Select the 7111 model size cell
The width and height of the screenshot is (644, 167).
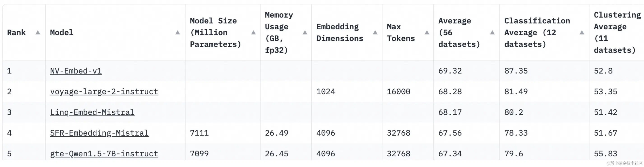199,133
